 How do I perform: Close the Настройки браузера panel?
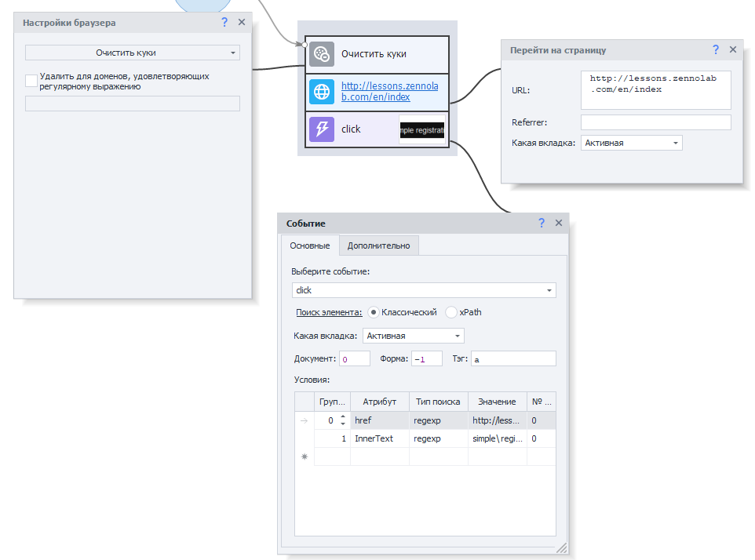[242, 23]
